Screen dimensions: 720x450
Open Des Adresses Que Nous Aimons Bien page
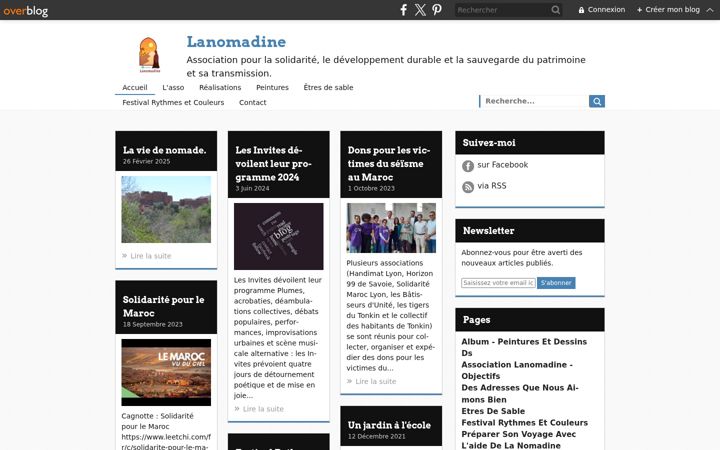coord(520,394)
